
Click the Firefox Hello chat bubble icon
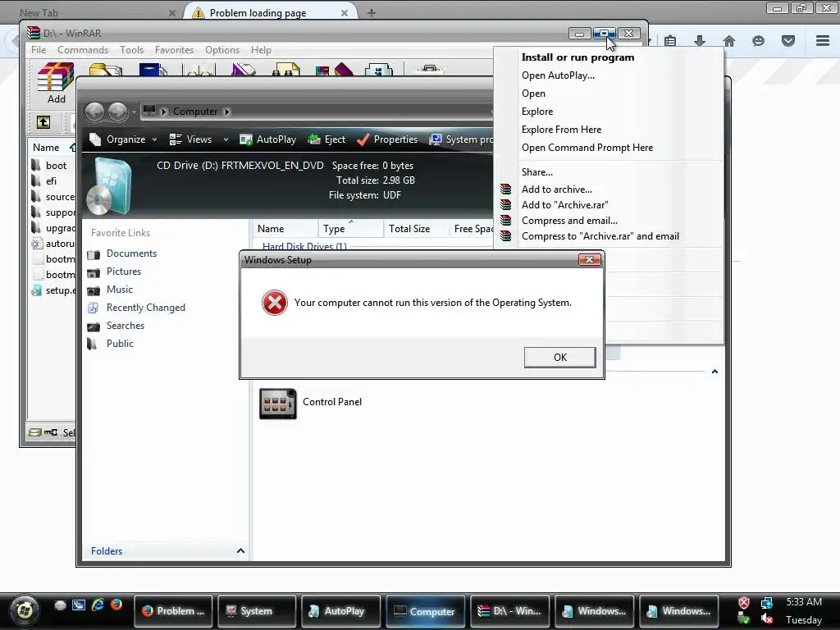(758, 41)
